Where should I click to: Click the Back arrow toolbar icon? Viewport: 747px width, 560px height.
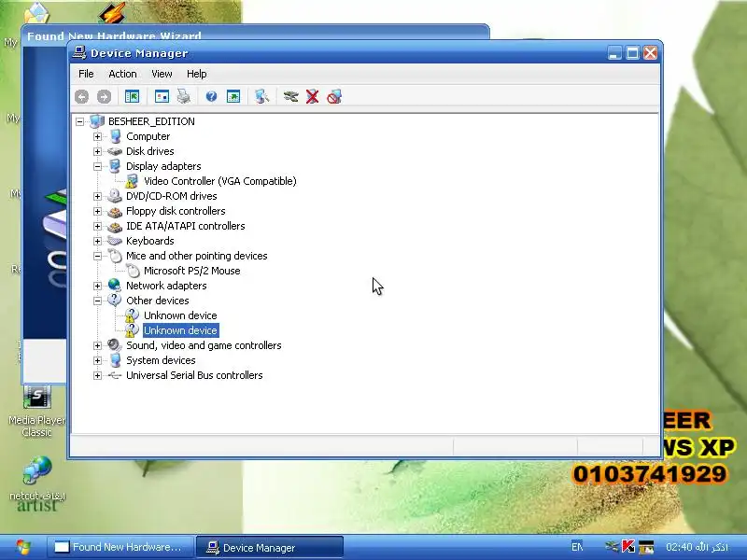(x=81, y=97)
